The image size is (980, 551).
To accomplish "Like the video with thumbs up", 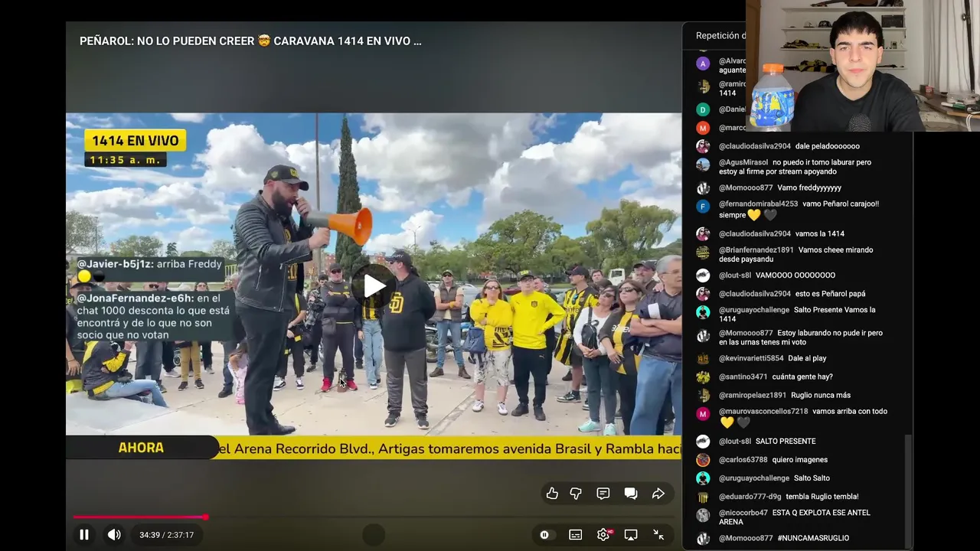I will (x=552, y=494).
